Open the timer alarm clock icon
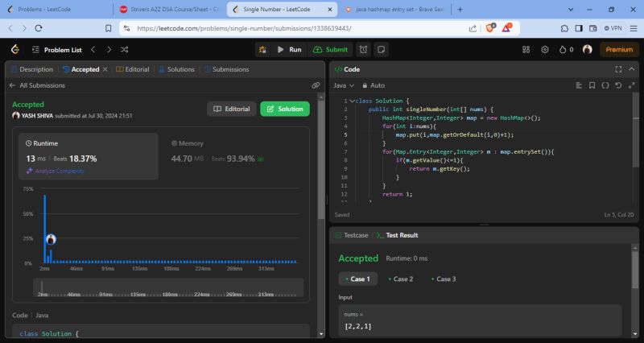The height and width of the screenshot is (343, 644). pyautogui.click(x=364, y=49)
